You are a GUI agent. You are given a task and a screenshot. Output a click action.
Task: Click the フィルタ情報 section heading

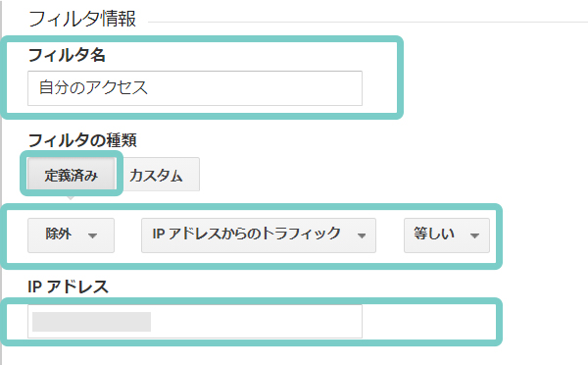coord(82,19)
